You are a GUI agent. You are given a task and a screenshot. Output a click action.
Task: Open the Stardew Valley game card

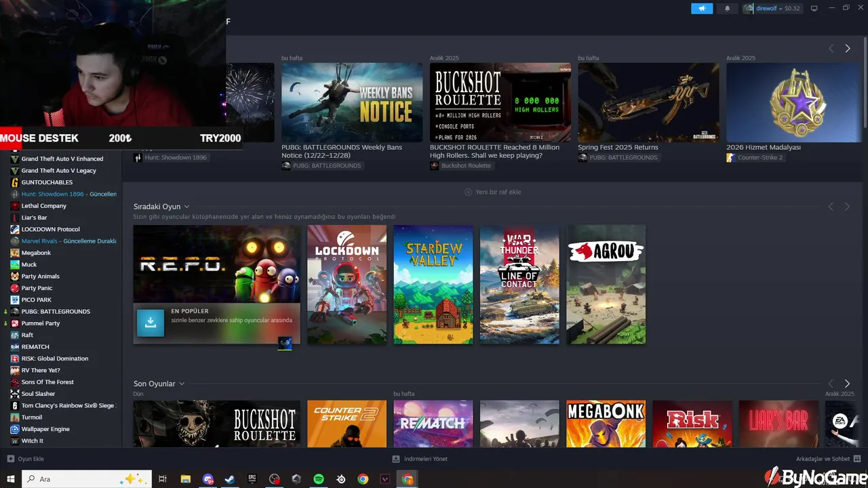(x=433, y=285)
